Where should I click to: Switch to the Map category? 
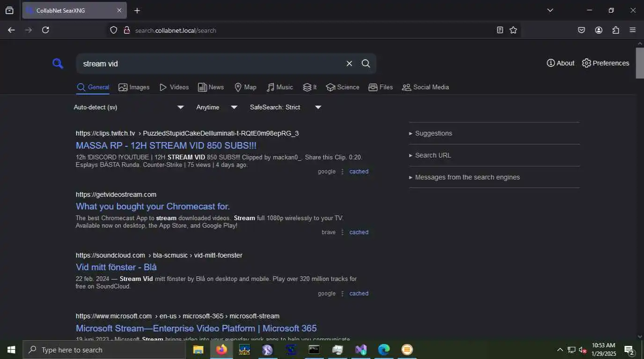click(x=245, y=87)
